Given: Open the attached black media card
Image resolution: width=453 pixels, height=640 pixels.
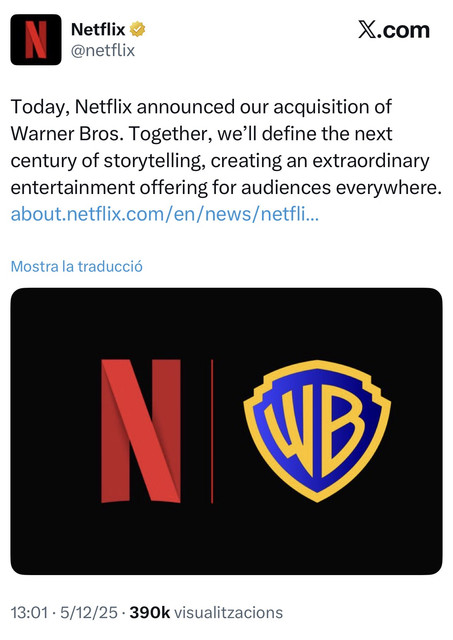Looking at the screenshot, I should [226, 431].
